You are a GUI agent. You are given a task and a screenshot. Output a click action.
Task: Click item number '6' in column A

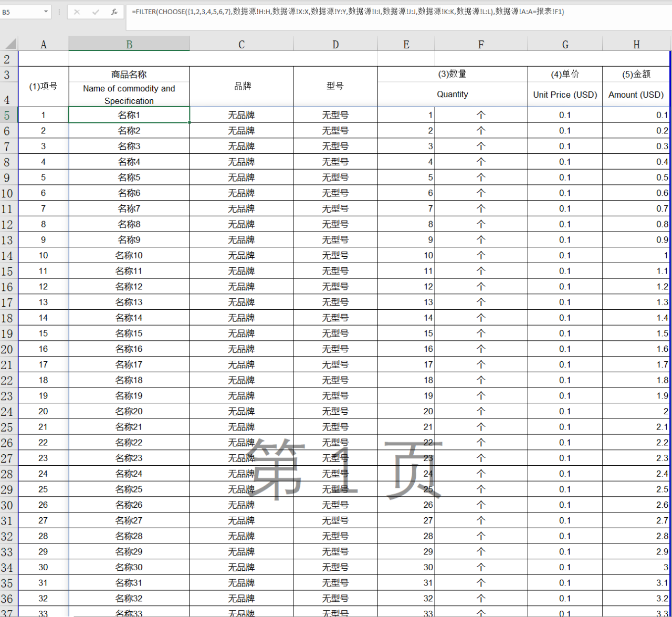pos(44,193)
